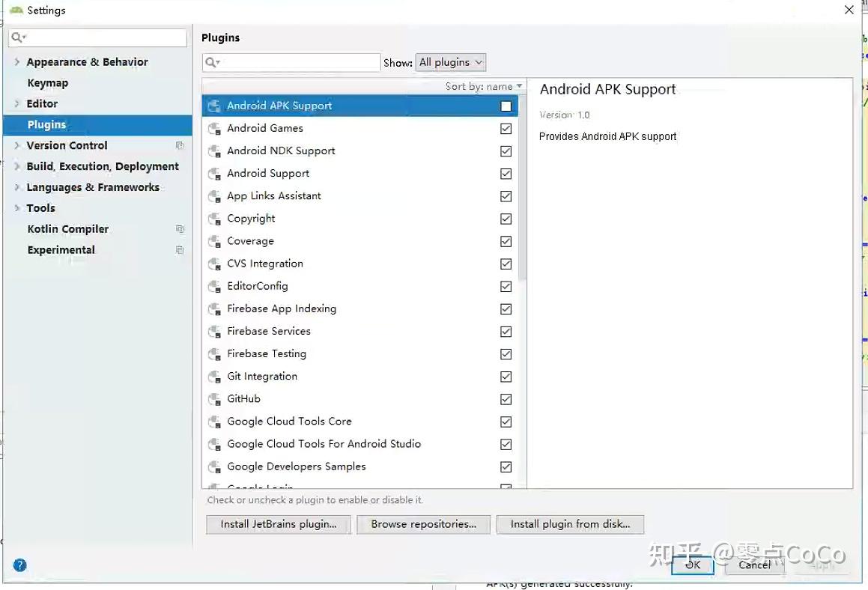Screen dimensions: 868x590
Task: Click the EditorConfig plugin icon
Action: tap(214, 287)
